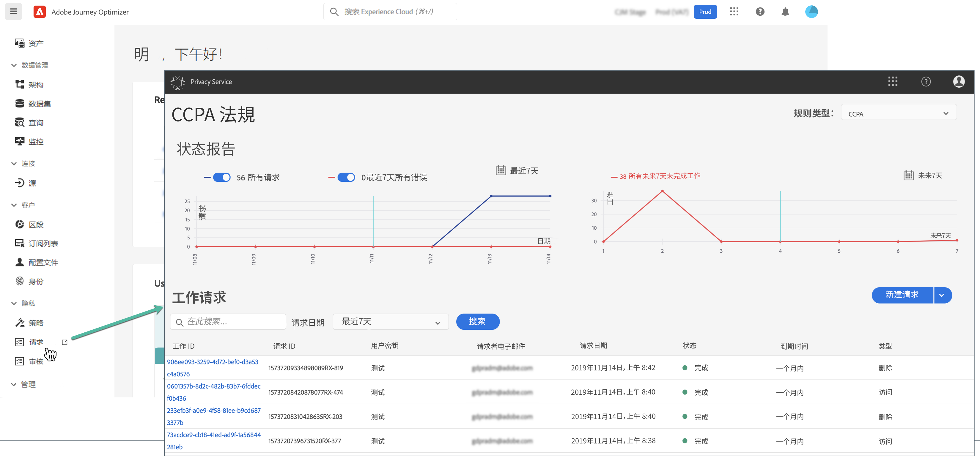Click the Privacy Service help icon

pos(926,82)
